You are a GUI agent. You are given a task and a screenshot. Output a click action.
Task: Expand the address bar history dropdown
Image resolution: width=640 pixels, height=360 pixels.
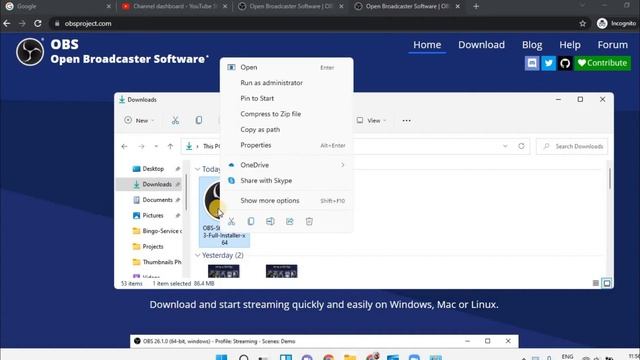(505, 146)
